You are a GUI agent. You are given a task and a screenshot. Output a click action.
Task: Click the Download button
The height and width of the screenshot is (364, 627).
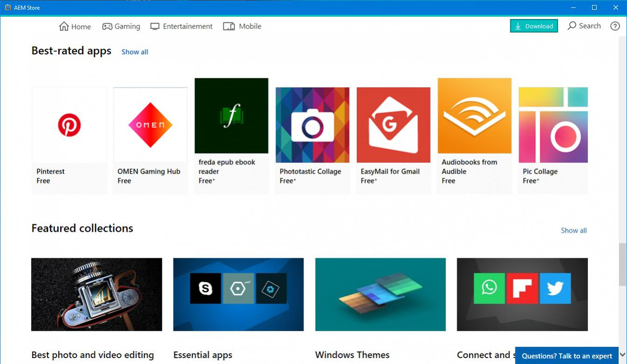pyautogui.click(x=534, y=26)
